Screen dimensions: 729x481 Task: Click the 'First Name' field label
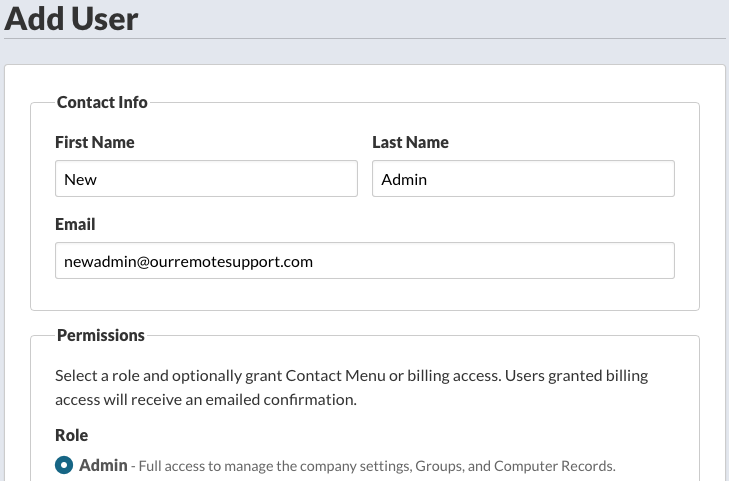point(95,142)
